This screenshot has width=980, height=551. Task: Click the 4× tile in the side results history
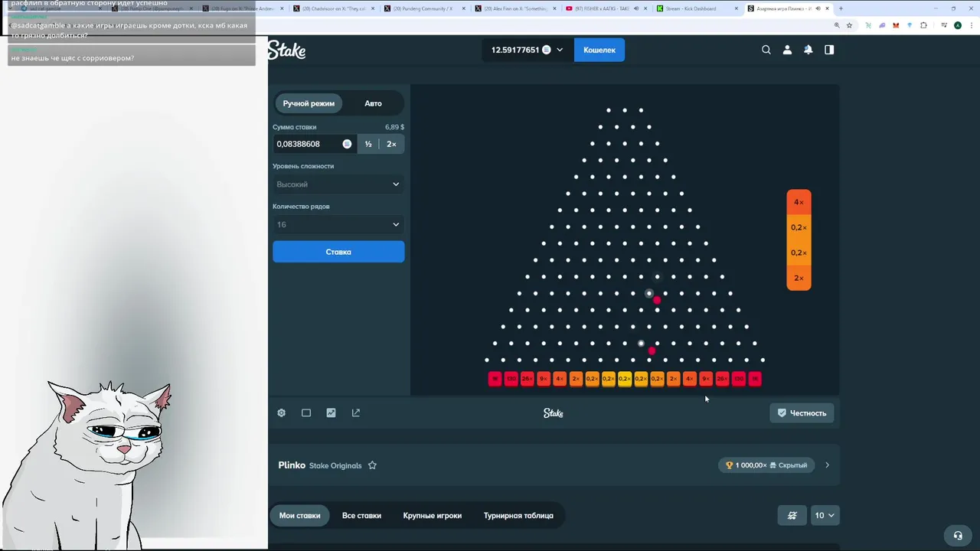[x=799, y=202]
